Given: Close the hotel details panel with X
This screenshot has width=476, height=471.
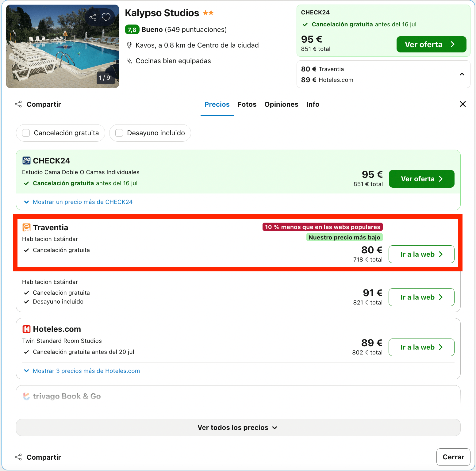Looking at the screenshot, I should click(463, 104).
